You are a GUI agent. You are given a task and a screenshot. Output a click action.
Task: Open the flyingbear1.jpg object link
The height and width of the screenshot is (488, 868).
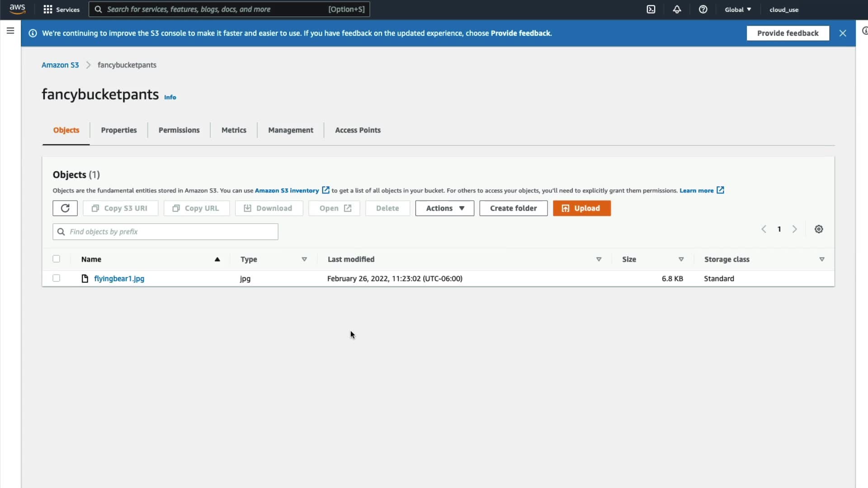pyautogui.click(x=119, y=279)
